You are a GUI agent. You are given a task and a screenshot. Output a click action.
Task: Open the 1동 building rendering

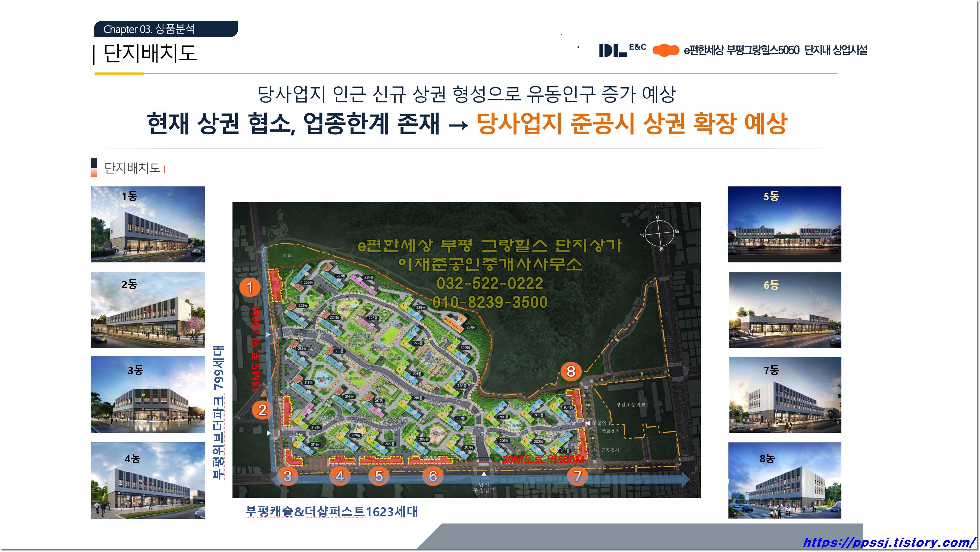pyautogui.click(x=148, y=224)
